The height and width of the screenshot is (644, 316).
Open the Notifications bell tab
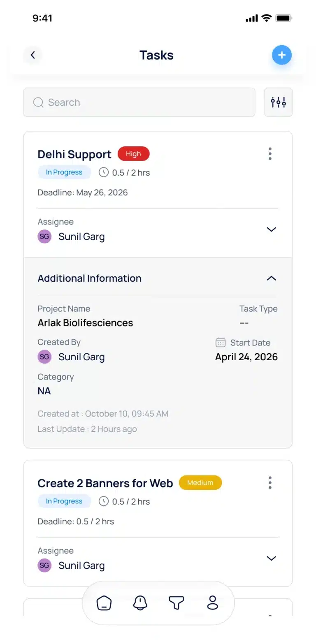(140, 603)
